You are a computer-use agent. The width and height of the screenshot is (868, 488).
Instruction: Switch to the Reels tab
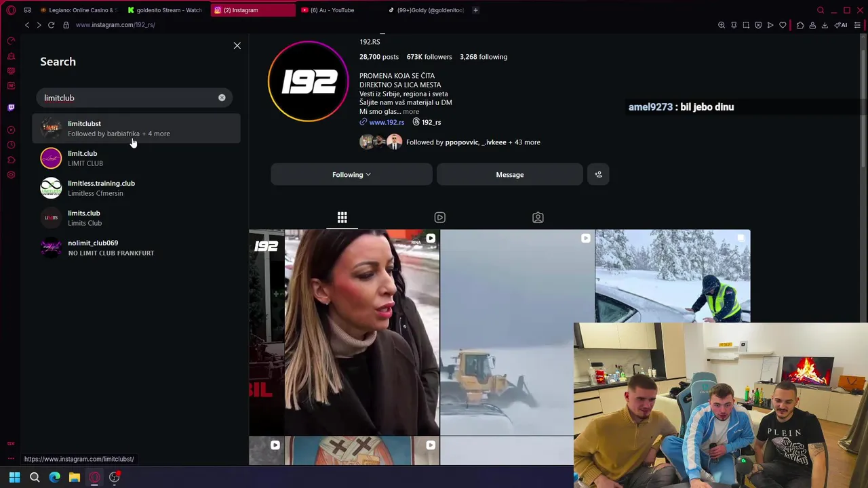440,218
